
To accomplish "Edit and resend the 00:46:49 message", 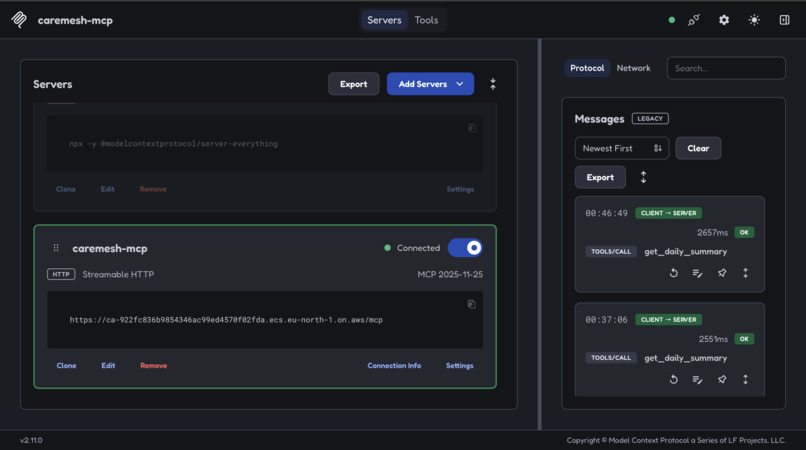I will (697, 273).
